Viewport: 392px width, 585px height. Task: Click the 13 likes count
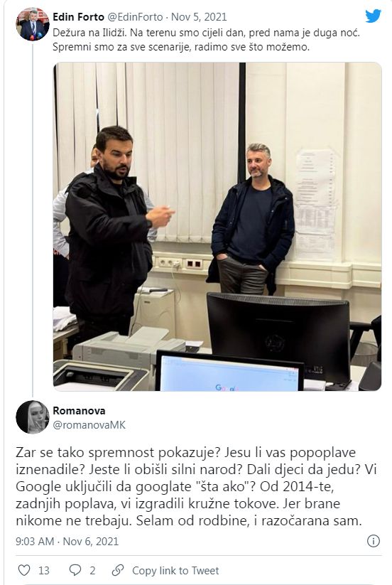click(44, 571)
